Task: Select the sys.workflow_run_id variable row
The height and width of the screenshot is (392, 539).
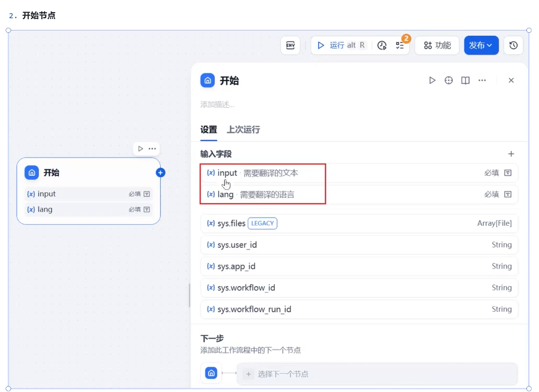Action: (359, 310)
